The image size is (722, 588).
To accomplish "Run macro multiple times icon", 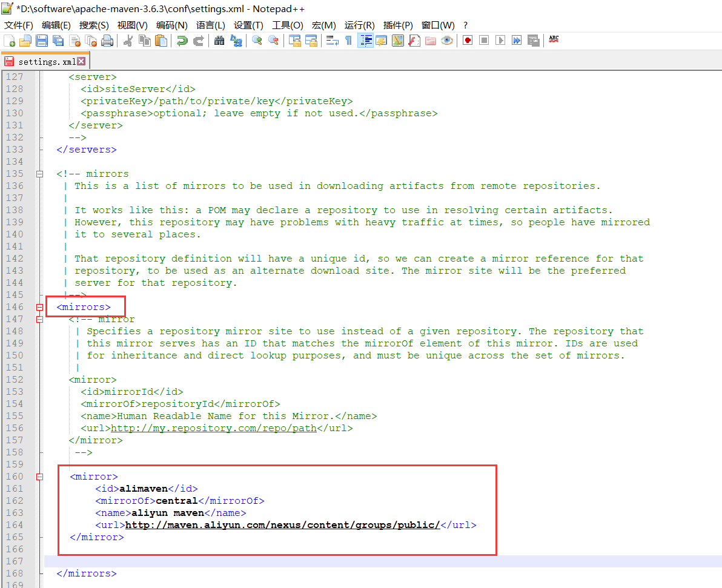I will (517, 41).
